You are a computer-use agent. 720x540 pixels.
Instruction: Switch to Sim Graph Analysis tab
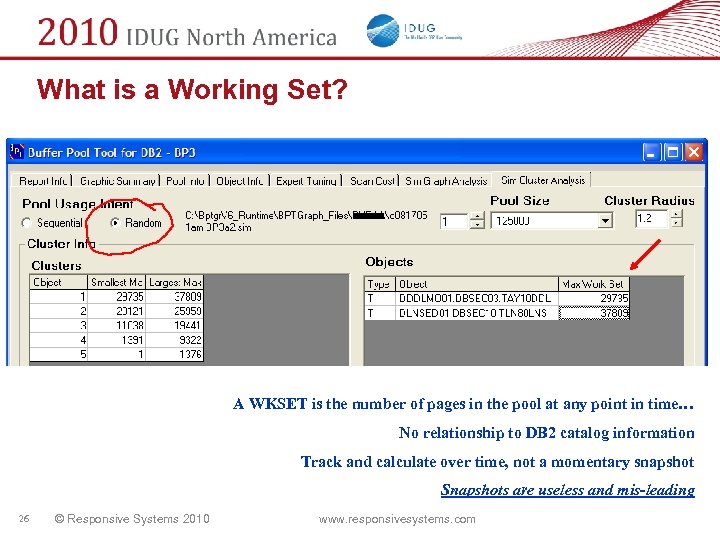[446, 181]
